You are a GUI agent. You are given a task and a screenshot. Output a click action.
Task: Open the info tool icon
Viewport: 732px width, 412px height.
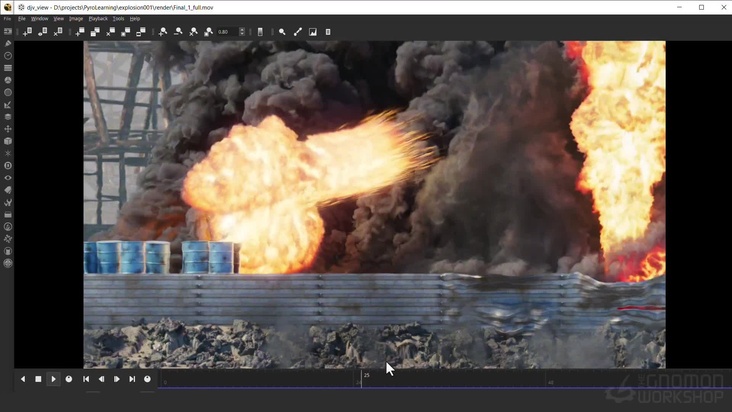coord(328,32)
